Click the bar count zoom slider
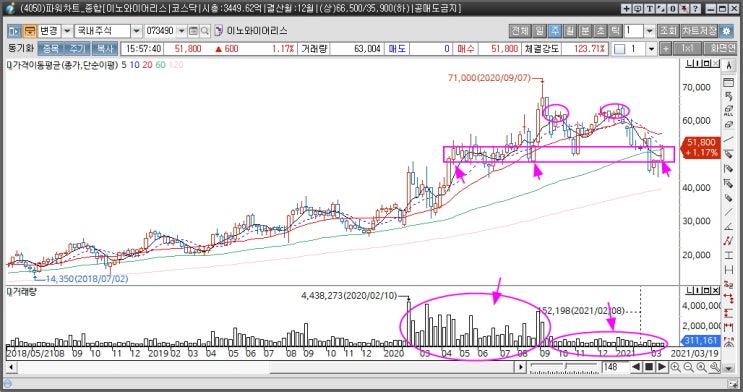 tap(564, 367)
